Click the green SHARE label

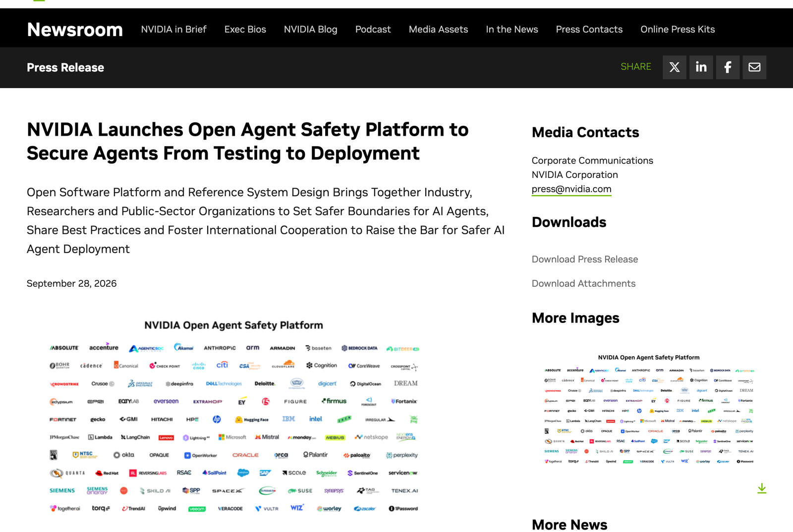pos(636,66)
